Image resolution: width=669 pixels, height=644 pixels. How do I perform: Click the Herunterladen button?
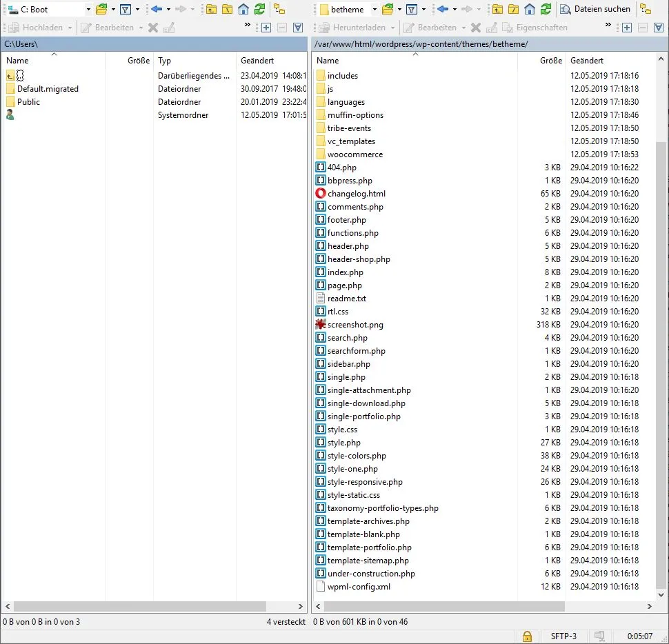(352, 28)
